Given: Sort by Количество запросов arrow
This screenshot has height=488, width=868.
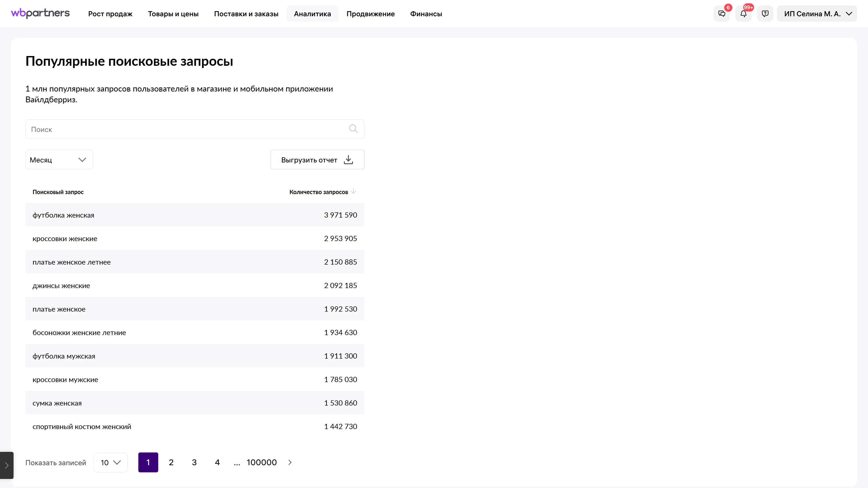Looking at the screenshot, I should coord(353,191).
